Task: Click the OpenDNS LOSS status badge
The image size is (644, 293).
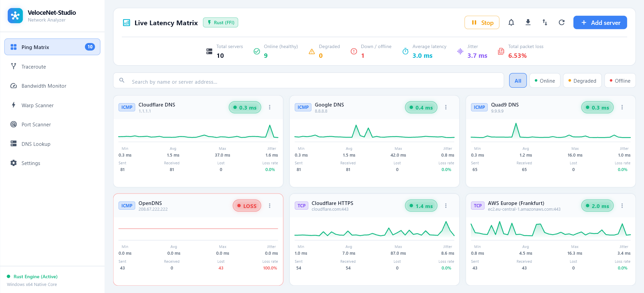Action: point(247,206)
